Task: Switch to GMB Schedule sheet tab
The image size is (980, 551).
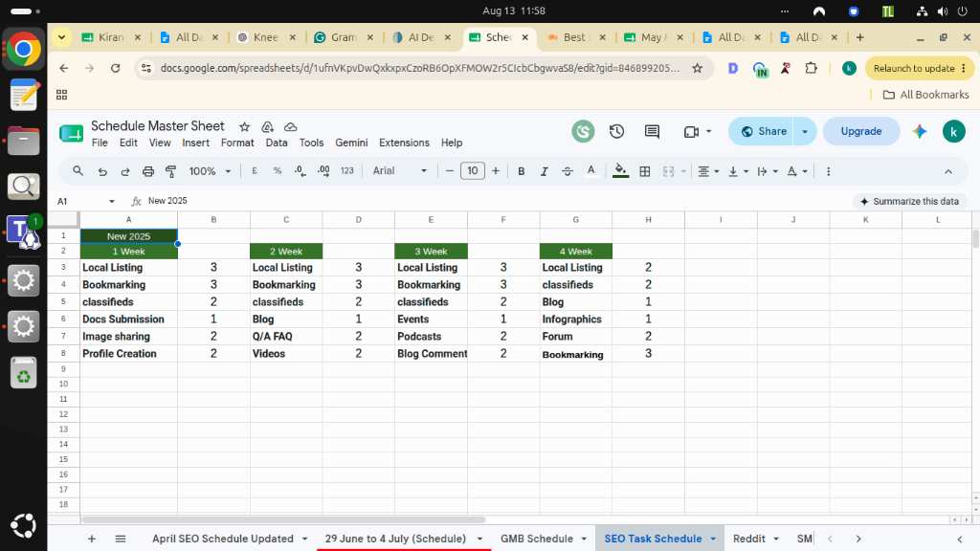Action: click(537, 539)
